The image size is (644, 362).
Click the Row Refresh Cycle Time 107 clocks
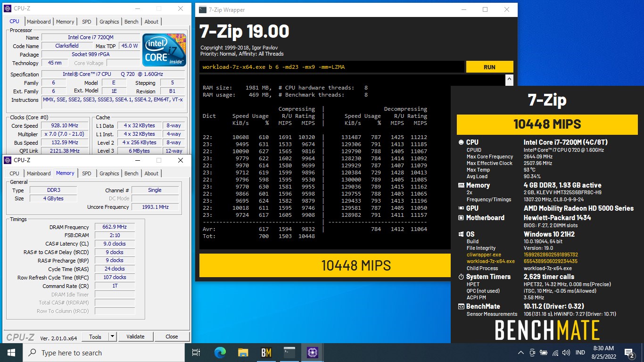point(115,277)
